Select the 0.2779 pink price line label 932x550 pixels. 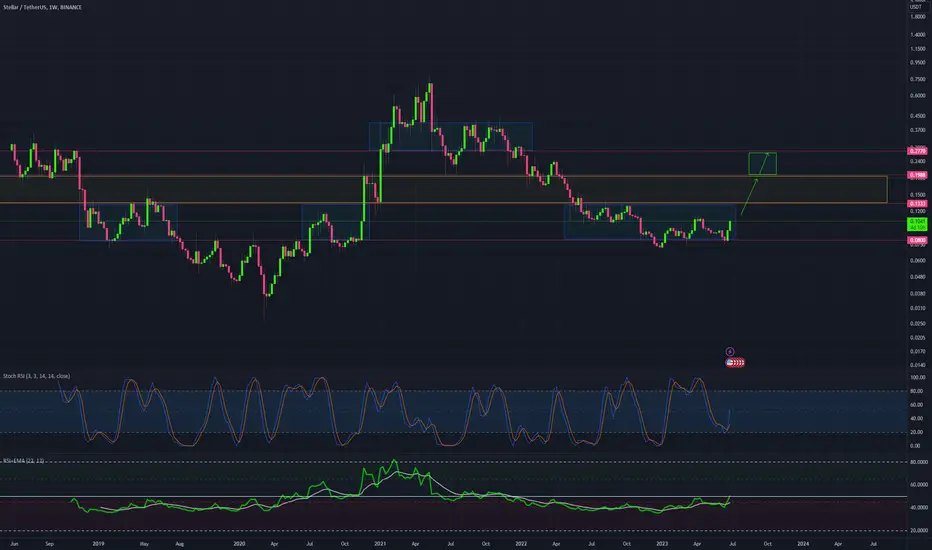[x=917, y=151]
